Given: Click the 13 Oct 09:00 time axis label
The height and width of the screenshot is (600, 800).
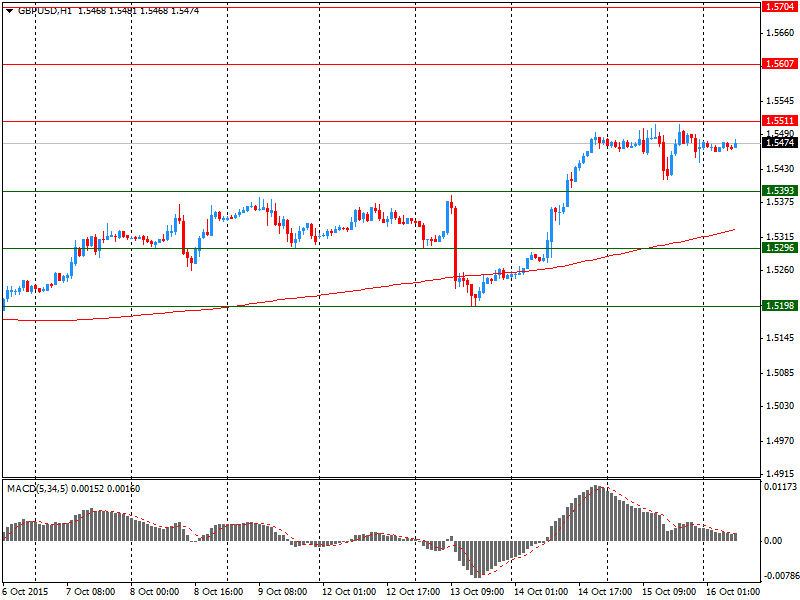Looking at the screenshot, I should 477,592.
